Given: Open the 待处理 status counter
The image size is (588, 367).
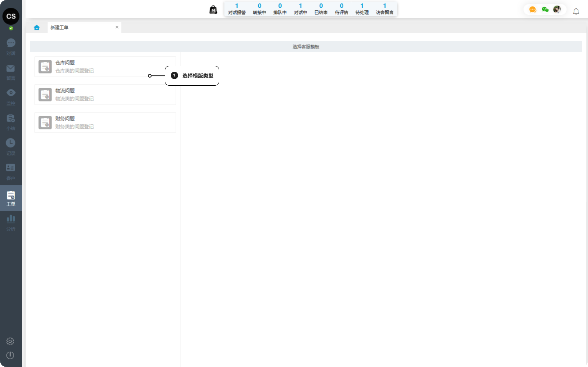Looking at the screenshot, I should click(362, 9).
